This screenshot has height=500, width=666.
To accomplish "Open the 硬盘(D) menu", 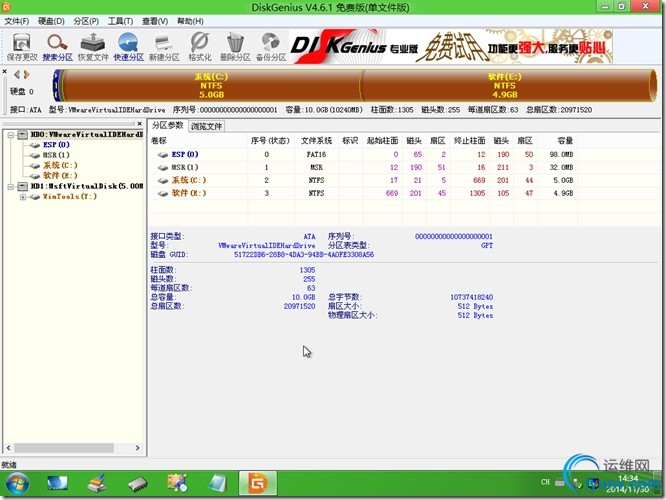I will 51,21.
